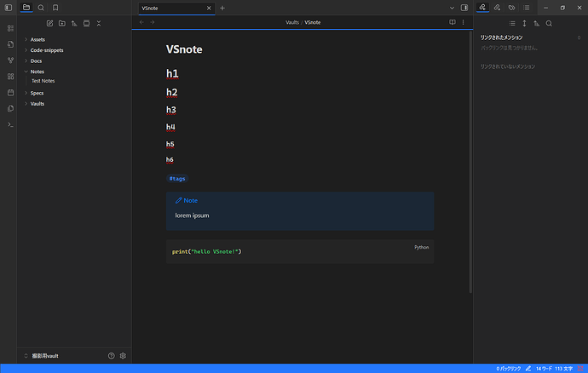Screen dimensions: 588x373
Task: Open more options three-dot menu
Action: (x=463, y=22)
